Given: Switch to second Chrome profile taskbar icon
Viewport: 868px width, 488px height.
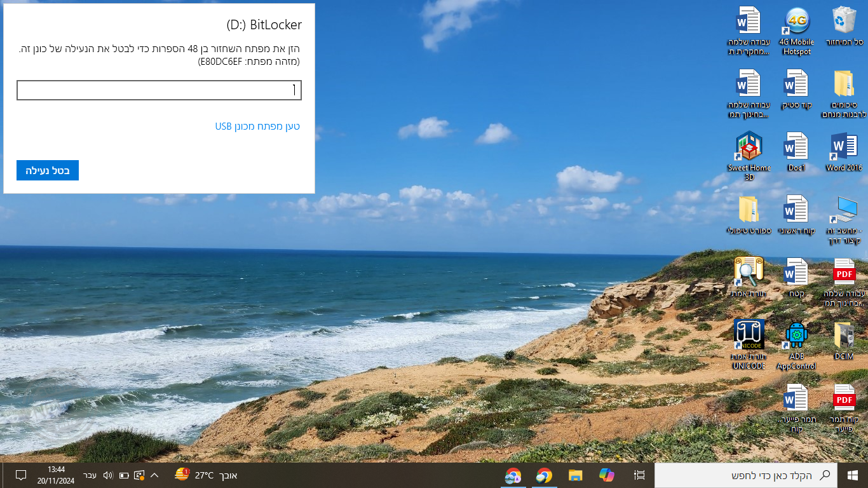Looking at the screenshot, I should point(513,475).
